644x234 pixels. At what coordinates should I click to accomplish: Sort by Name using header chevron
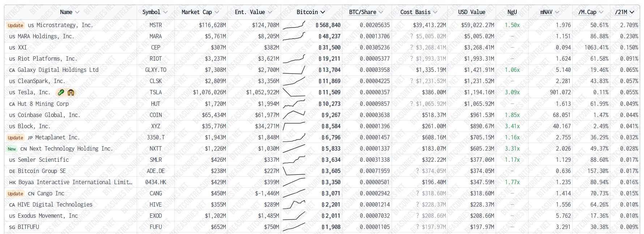pos(77,12)
